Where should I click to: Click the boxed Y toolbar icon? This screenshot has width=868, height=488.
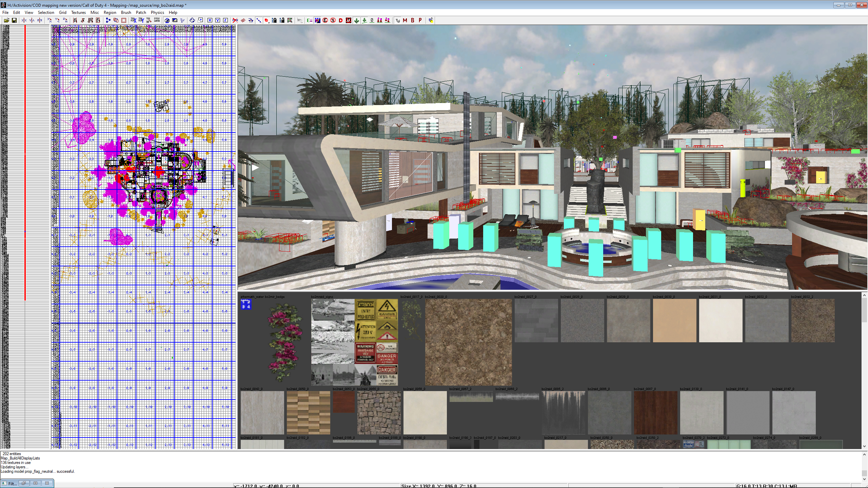(x=218, y=20)
